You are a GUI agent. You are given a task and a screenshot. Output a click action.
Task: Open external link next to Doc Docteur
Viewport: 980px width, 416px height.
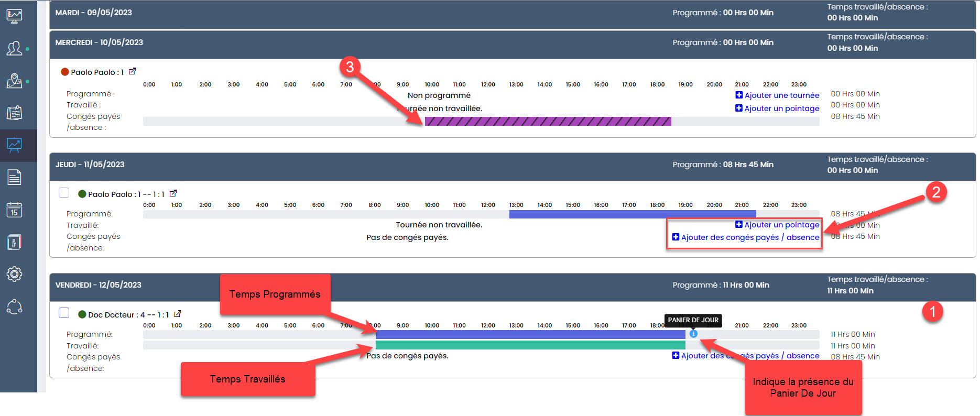click(178, 314)
